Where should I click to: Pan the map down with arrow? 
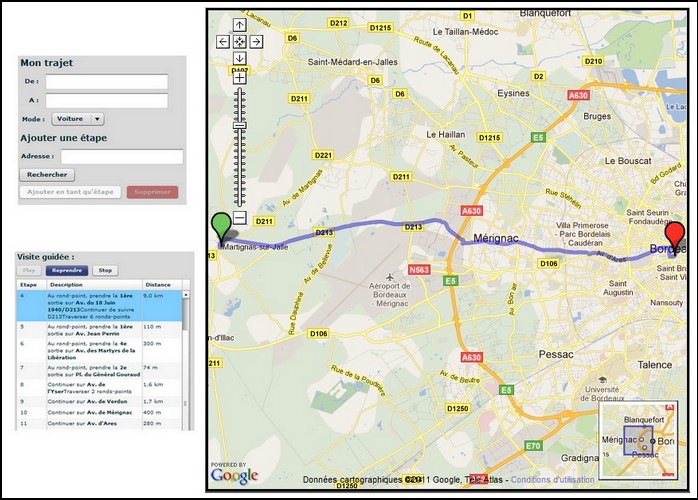[239, 58]
